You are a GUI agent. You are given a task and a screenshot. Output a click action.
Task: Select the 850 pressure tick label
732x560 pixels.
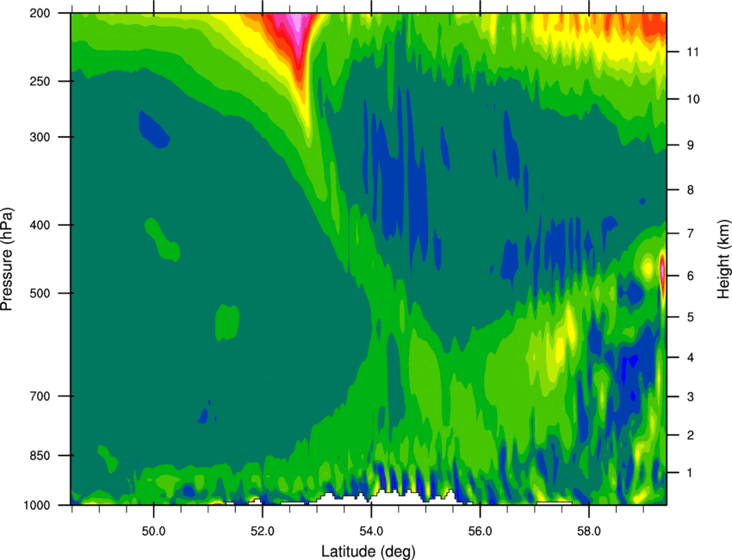[x=40, y=456]
